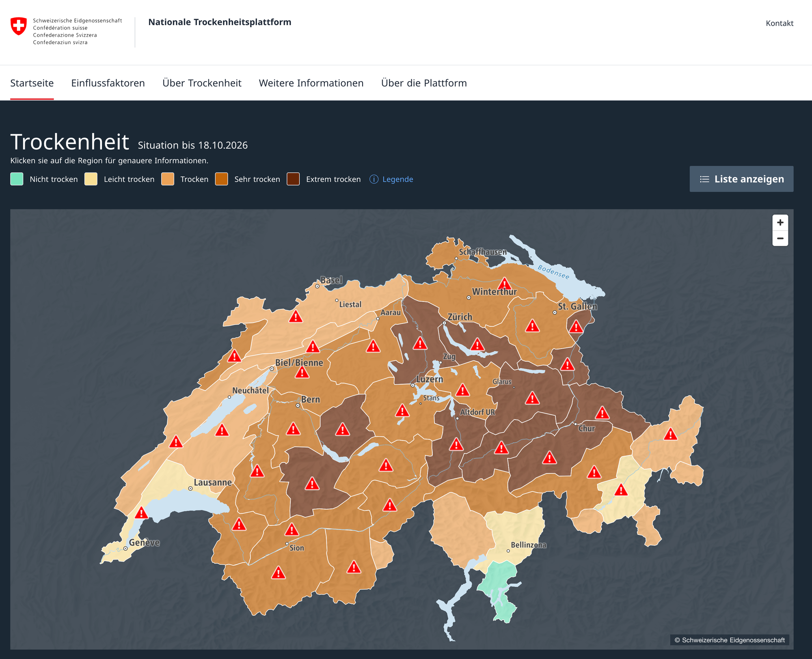Viewport: 812px width, 659px height.
Task: Show the region list with Liste anzeigen
Action: 741,179
